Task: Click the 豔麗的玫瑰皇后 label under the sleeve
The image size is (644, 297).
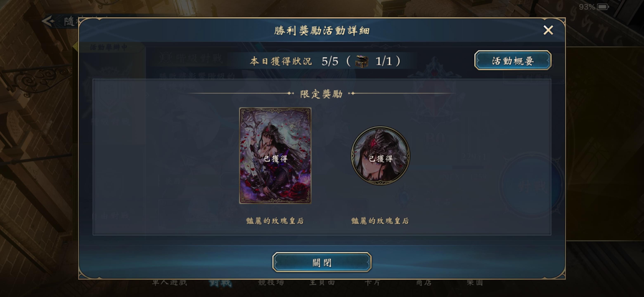Action: 275,221
